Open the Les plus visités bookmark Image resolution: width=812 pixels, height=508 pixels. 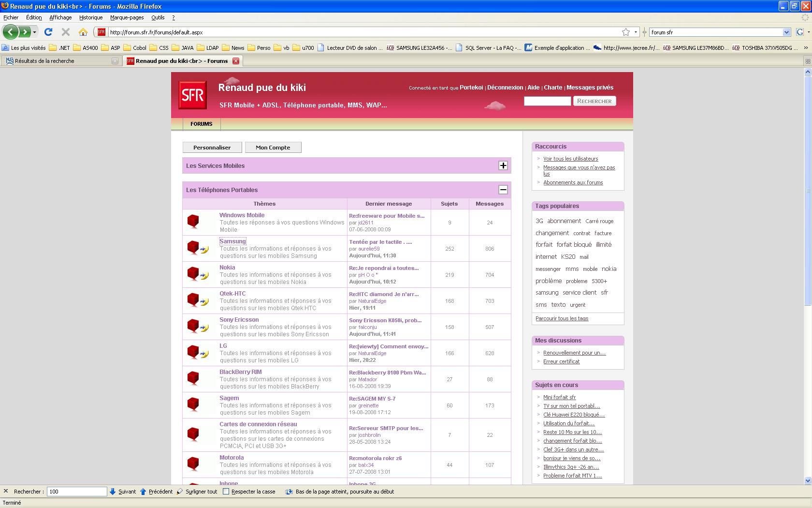(24, 48)
